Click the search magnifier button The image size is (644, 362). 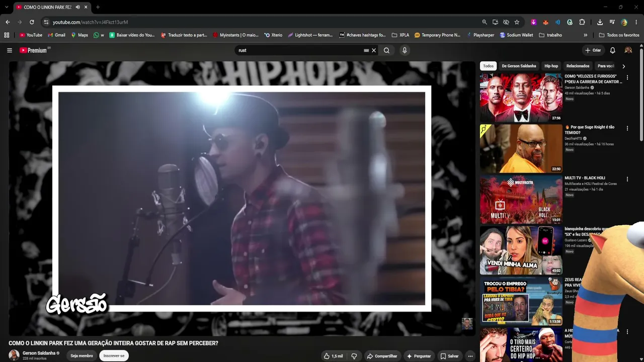386,50
